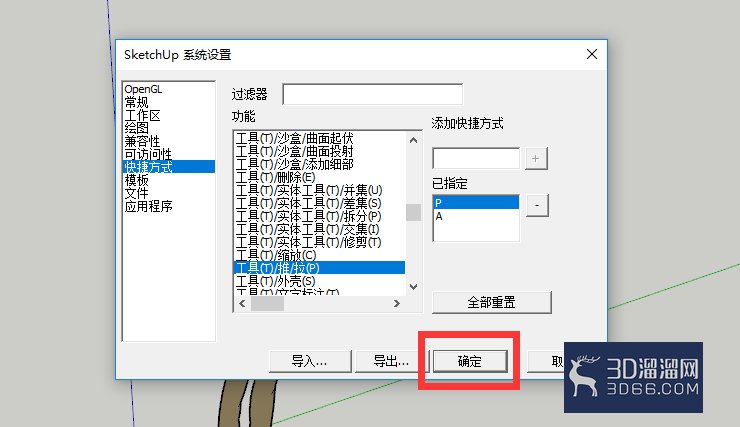Click the 添加快捷方式 shortcut input box

(x=476, y=158)
